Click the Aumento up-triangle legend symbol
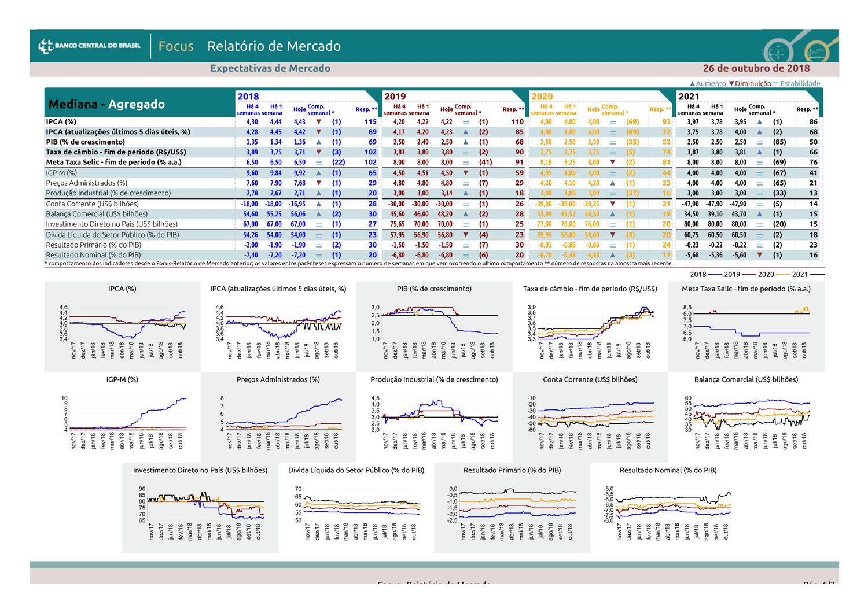Screen dimensions: 868x613 (x=693, y=84)
